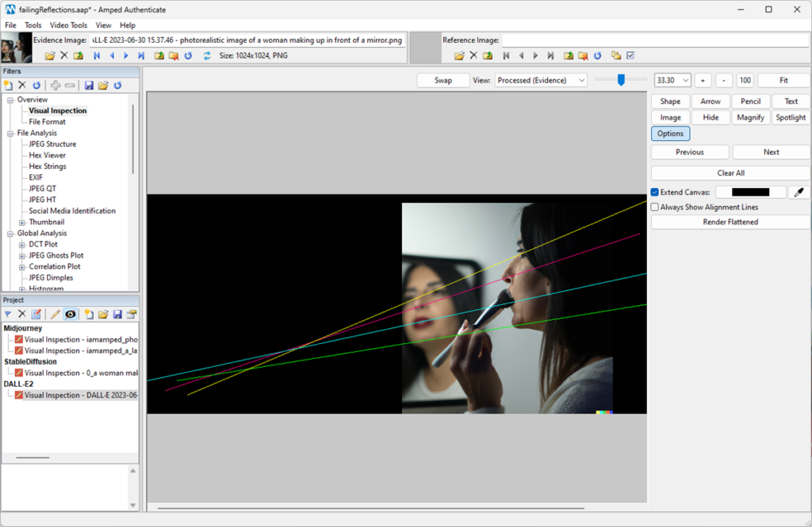Click the horizontal scrollbar under the image viewer
Screen dimensions: 812x527
coord(371,508)
